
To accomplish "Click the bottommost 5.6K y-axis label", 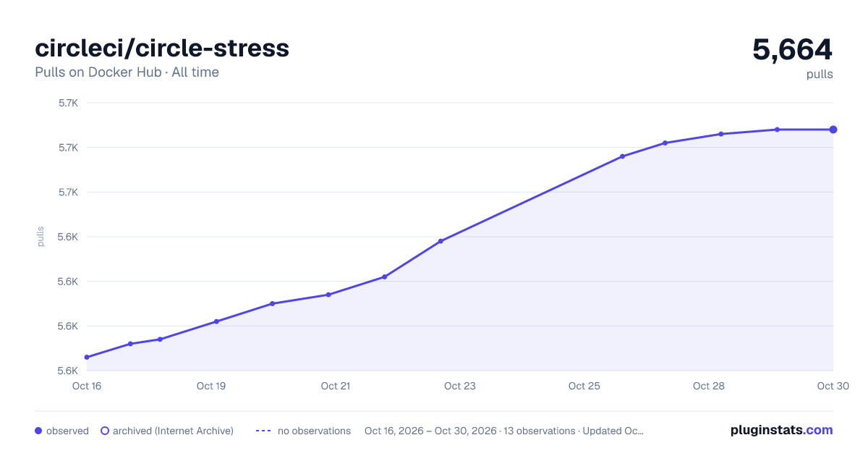I will tap(68, 371).
